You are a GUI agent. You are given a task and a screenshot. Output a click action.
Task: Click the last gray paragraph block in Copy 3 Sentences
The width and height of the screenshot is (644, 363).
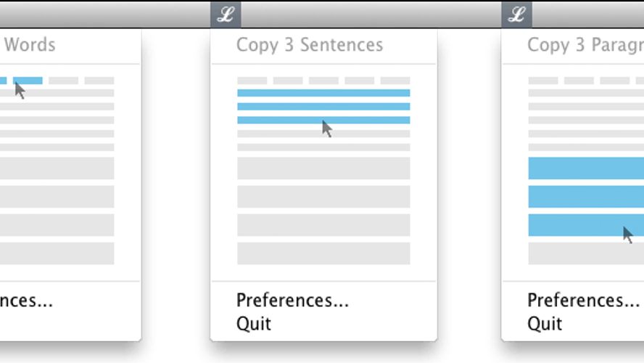pyautogui.click(x=323, y=253)
